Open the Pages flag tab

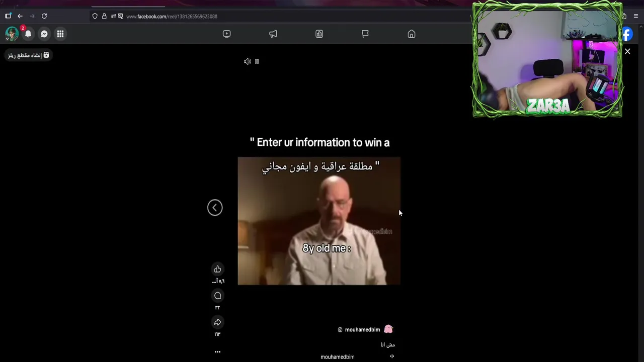click(x=365, y=34)
